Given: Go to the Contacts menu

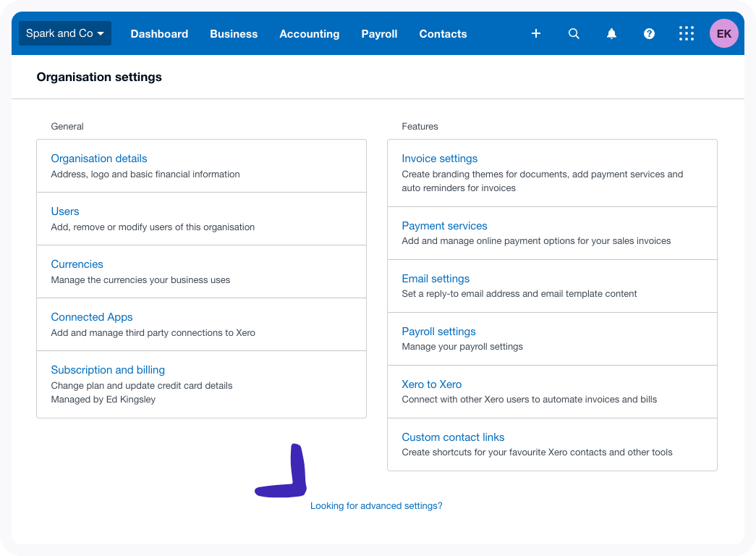Looking at the screenshot, I should pyautogui.click(x=443, y=34).
